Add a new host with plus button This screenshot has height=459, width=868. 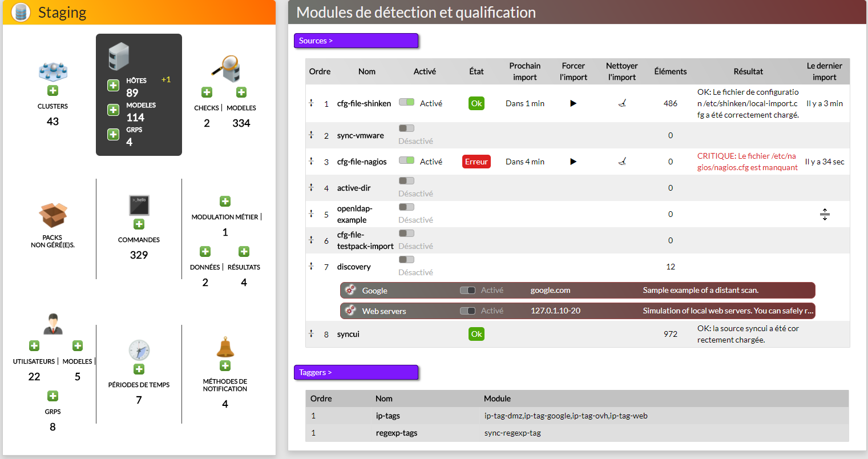[113, 86]
